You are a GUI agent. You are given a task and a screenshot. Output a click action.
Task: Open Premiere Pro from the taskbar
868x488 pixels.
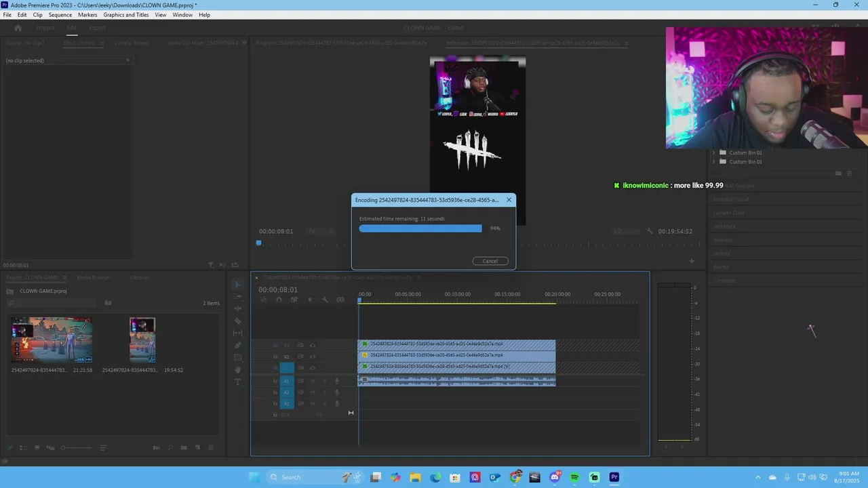[614, 477]
